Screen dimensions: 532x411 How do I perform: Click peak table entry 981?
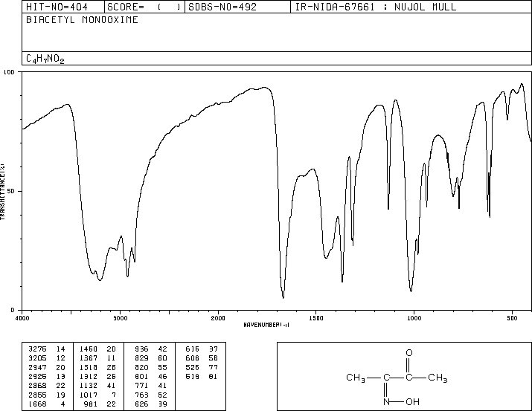point(91,404)
